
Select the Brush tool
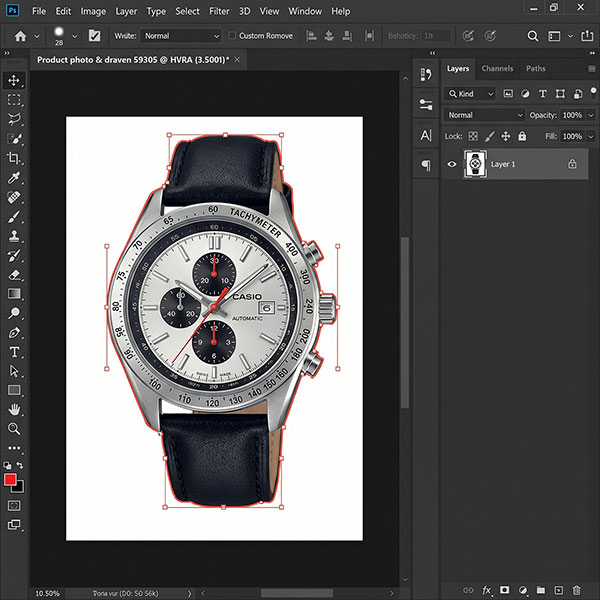click(14, 217)
